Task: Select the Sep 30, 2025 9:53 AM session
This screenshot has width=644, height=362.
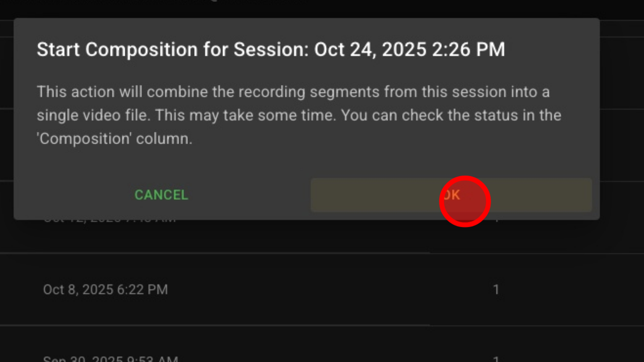Action: click(110, 358)
